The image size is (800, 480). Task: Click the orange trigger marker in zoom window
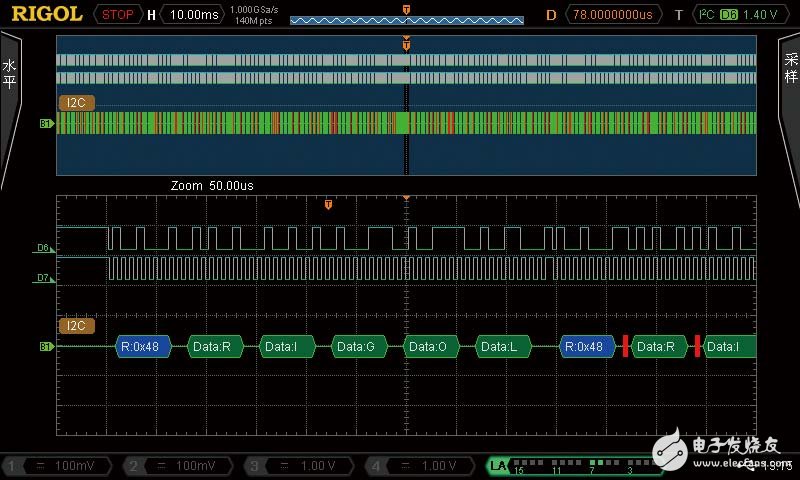pos(328,205)
